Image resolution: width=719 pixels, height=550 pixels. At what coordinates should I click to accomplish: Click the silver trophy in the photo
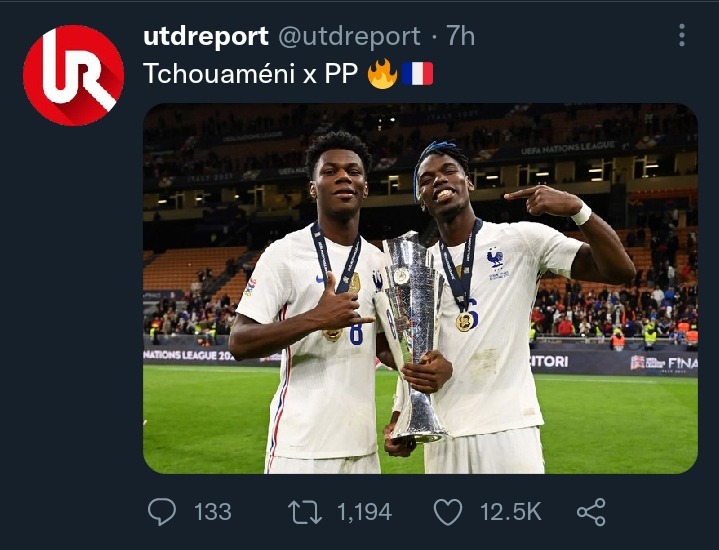413,339
